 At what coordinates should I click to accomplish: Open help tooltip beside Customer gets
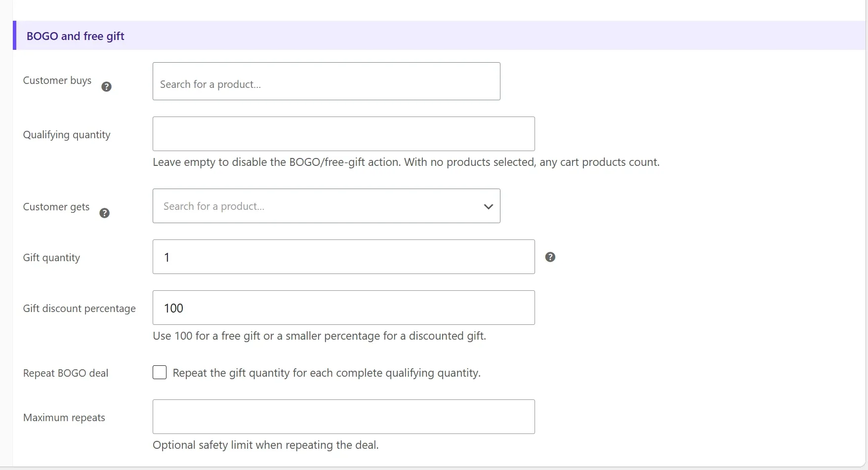(104, 213)
